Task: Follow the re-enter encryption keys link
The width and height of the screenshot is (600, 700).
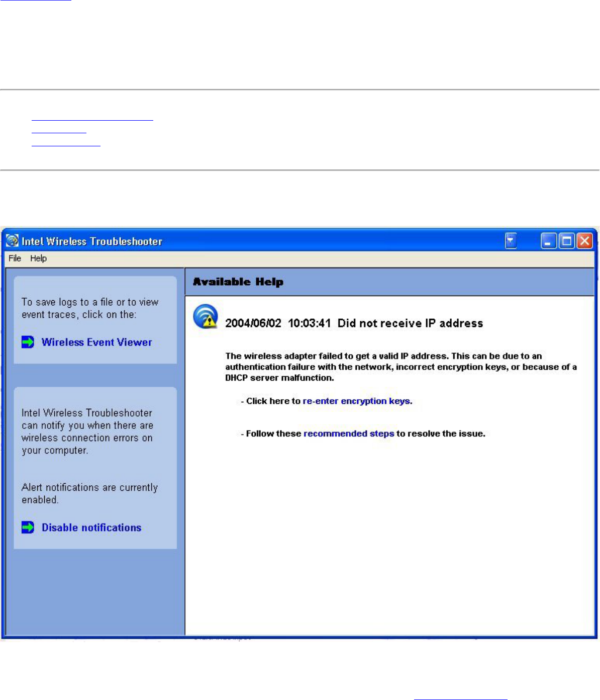Action: pos(357,401)
